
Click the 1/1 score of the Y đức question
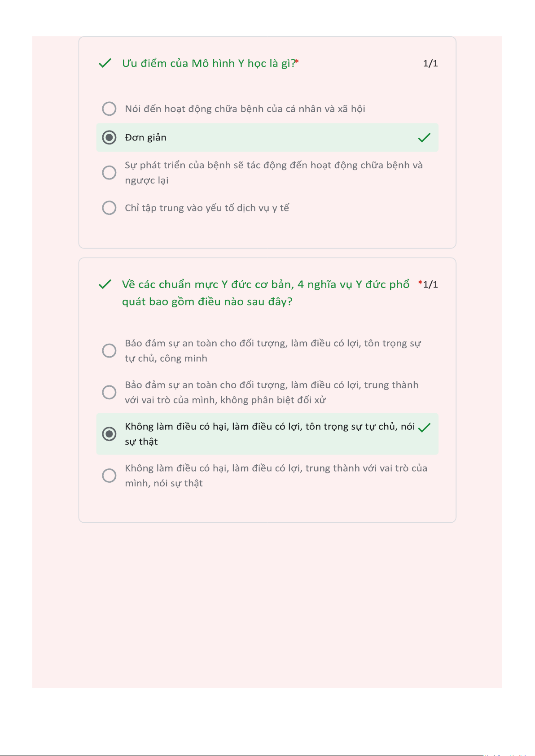pyautogui.click(x=431, y=284)
